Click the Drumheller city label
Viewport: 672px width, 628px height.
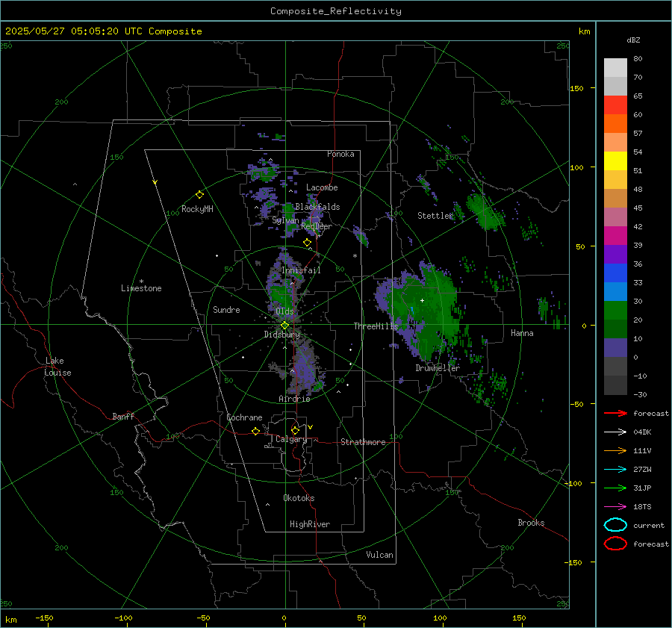[x=438, y=368]
